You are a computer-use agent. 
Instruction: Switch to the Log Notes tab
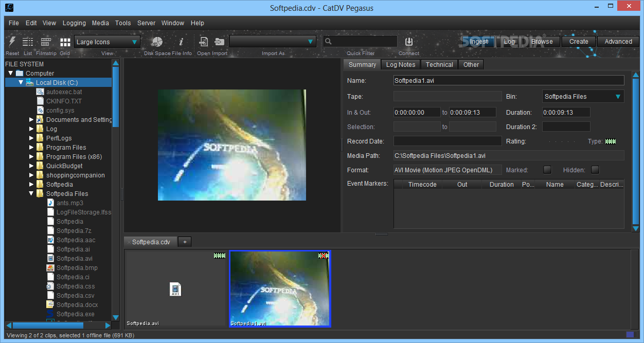pyautogui.click(x=401, y=64)
